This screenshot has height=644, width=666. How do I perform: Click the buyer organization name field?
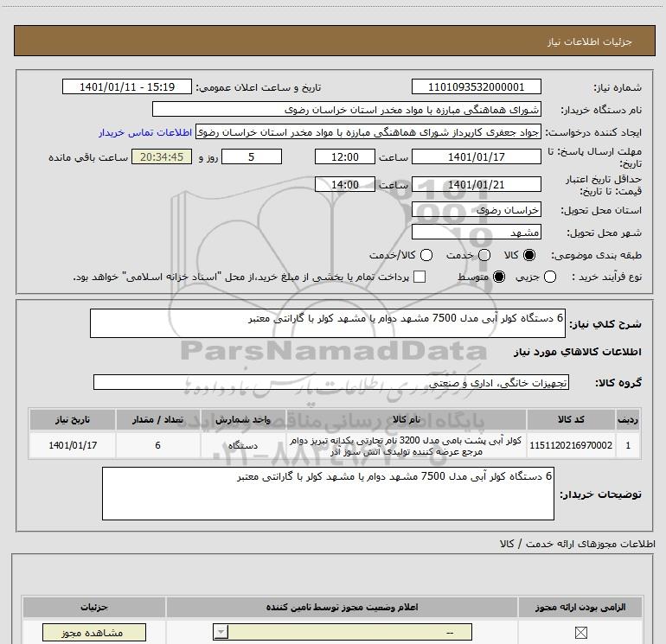347,109
